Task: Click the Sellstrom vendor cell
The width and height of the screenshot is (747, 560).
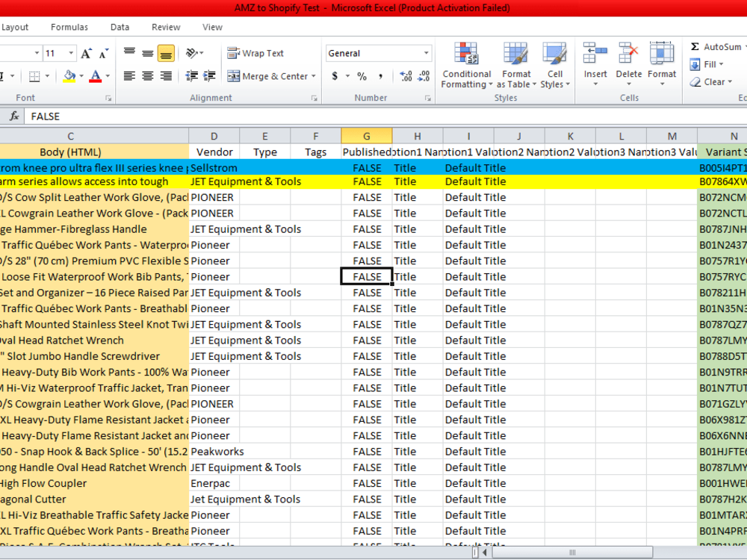Action: tap(214, 167)
